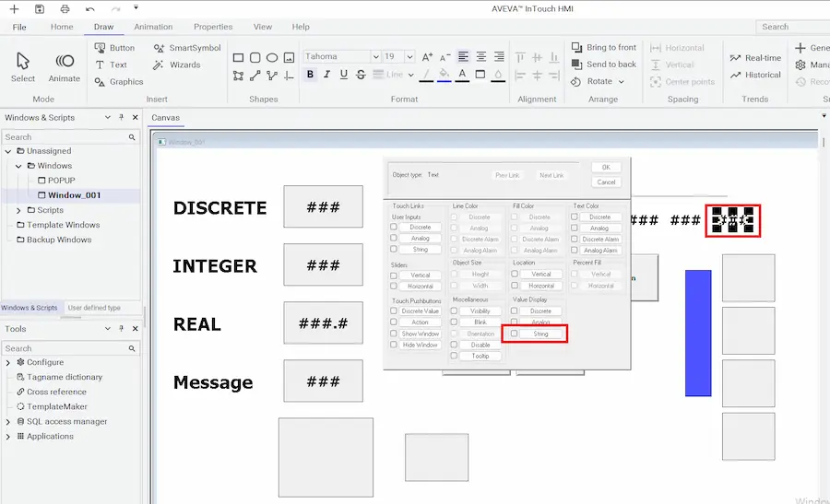The width and height of the screenshot is (830, 504).
Task: Insert a Text object
Action: [111, 64]
